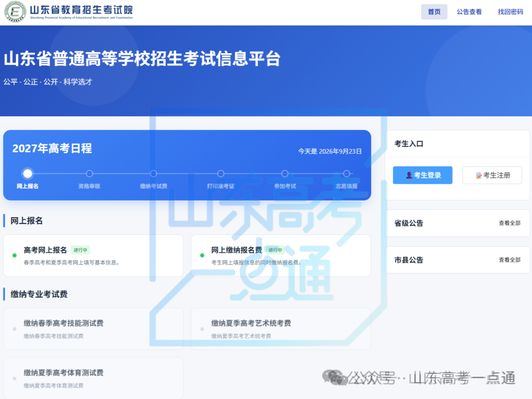Click the 考生入口 panel heading
This screenshot has height=399, width=532.
click(408, 143)
